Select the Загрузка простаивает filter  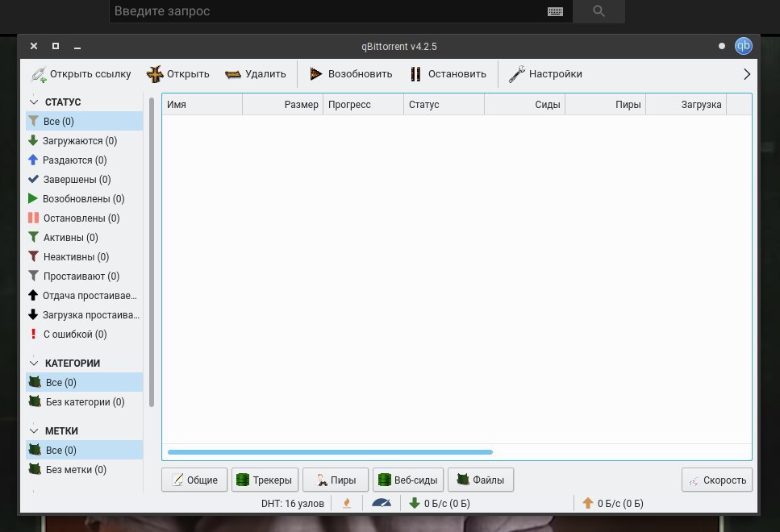coord(84,315)
